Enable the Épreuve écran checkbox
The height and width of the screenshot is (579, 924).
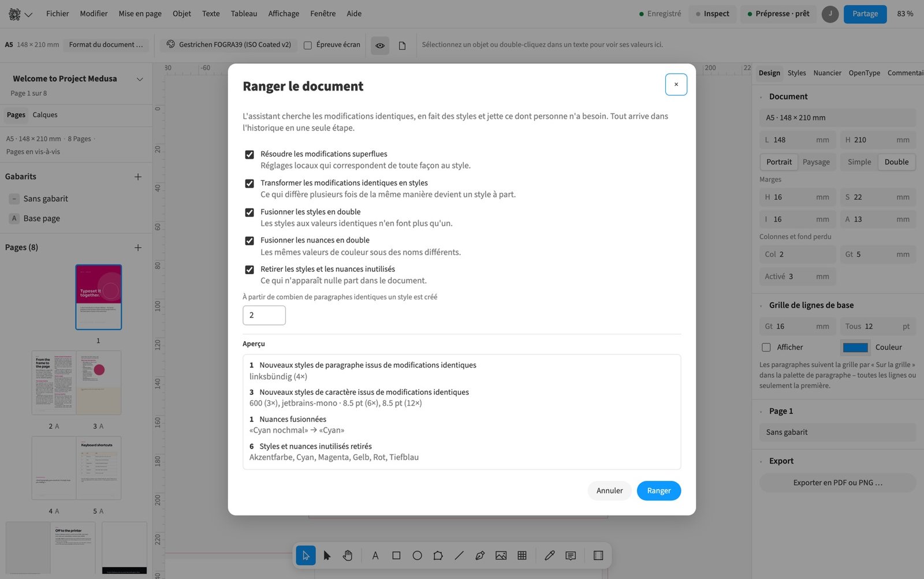point(308,45)
